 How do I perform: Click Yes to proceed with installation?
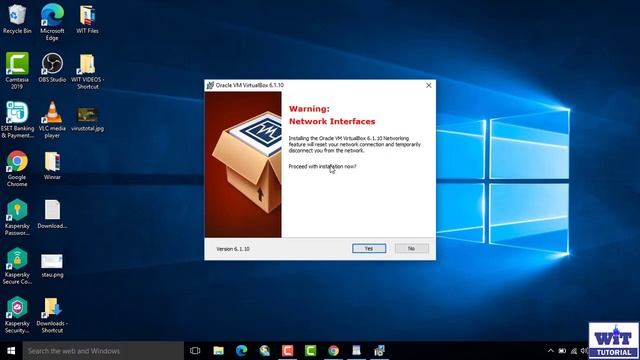369,248
